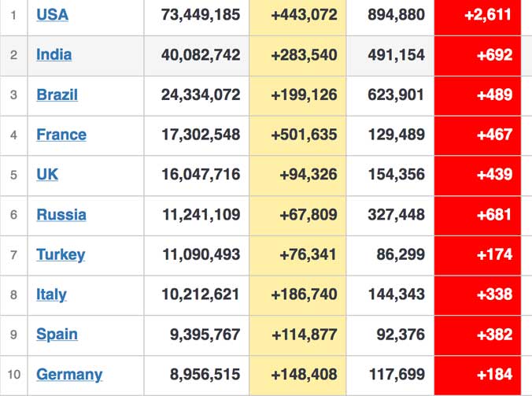The image size is (532, 396).
Task: Select India total deaths 491,154
Action: pyautogui.click(x=397, y=55)
